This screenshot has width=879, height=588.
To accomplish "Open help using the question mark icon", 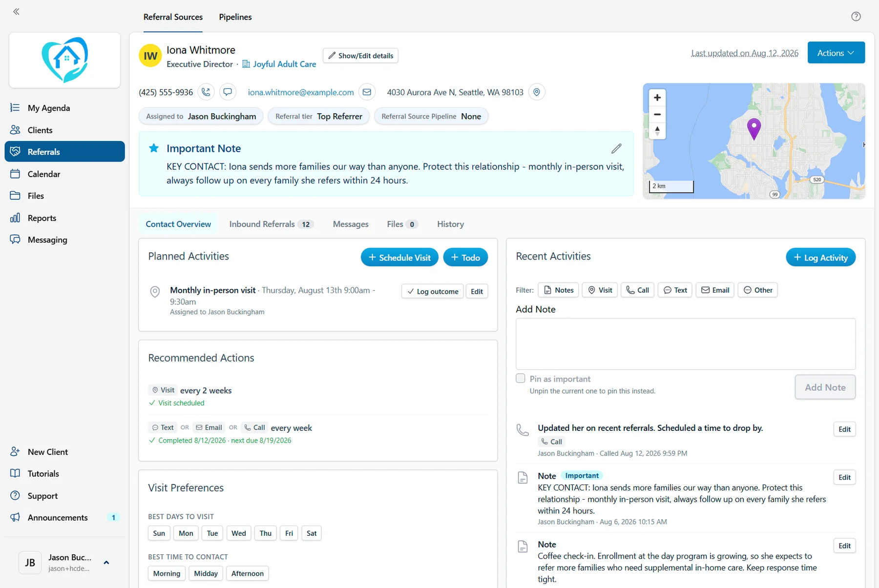I will pyautogui.click(x=856, y=17).
